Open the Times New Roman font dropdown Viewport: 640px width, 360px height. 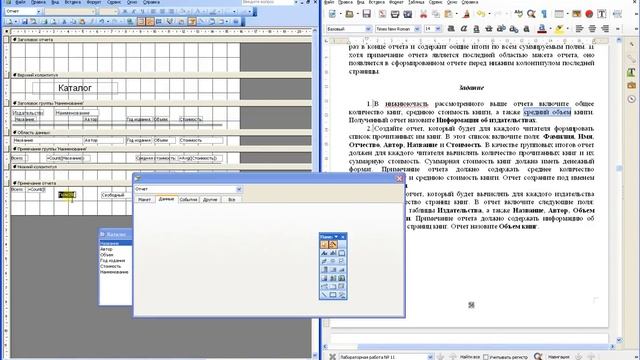417,29
